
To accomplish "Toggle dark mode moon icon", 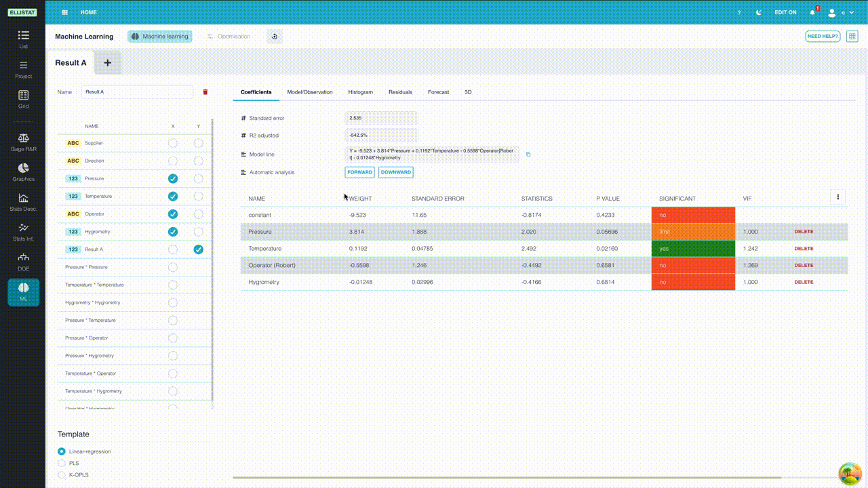I will (x=759, y=12).
